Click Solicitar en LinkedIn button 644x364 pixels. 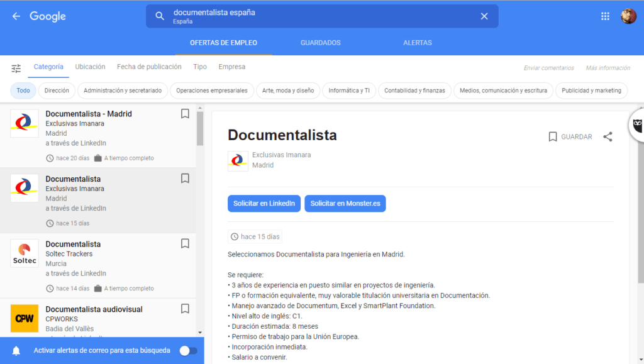pos(264,204)
